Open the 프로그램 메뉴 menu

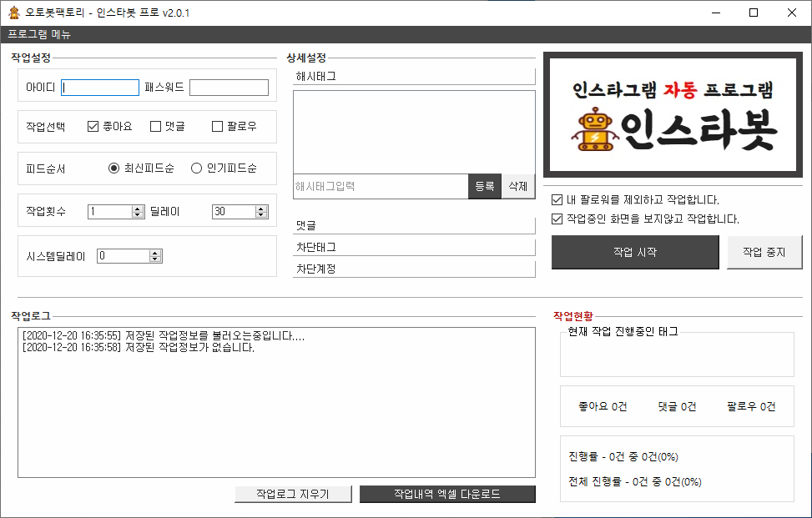pos(39,34)
